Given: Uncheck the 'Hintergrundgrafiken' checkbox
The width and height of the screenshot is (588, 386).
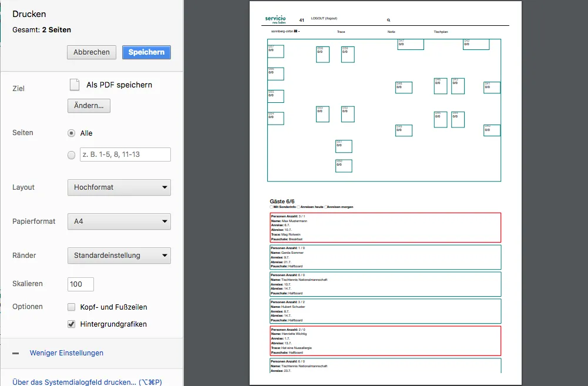Looking at the screenshot, I should click(71, 324).
